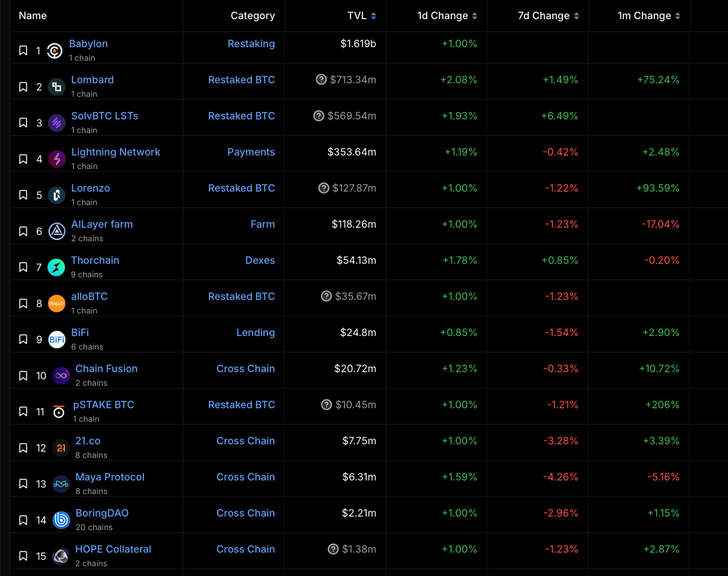Open BoringDAO protocol page

point(102,513)
